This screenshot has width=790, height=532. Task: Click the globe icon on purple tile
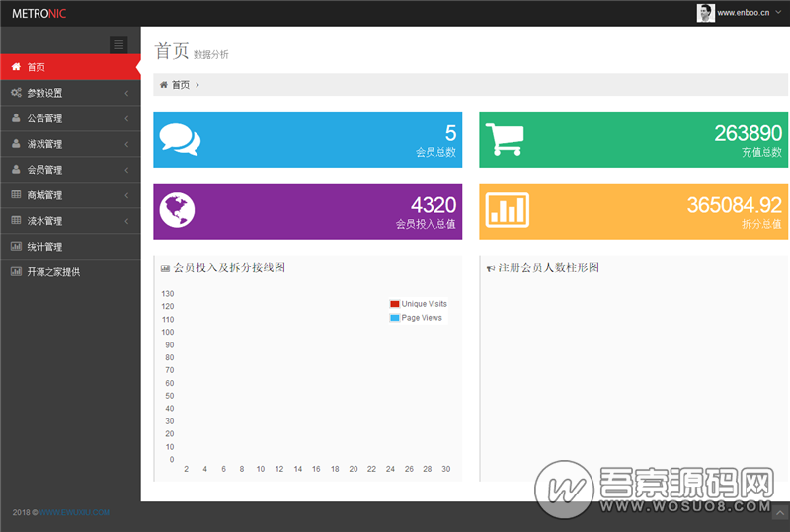(177, 209)
